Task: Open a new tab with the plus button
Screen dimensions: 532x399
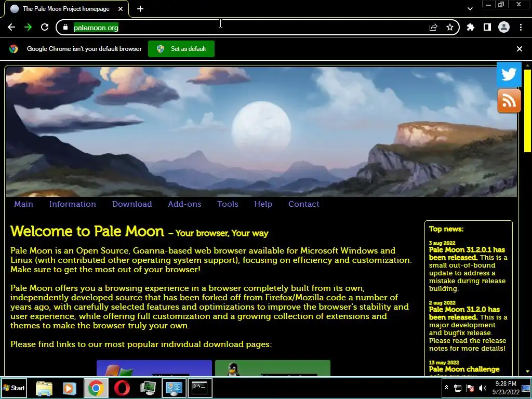Action: click(140, 9)
